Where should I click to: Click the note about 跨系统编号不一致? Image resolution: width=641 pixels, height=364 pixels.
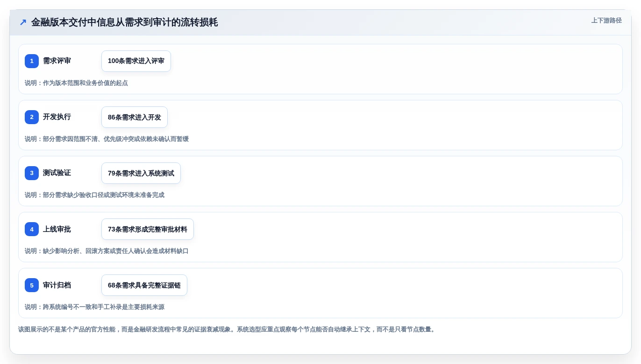click(94, 307)
